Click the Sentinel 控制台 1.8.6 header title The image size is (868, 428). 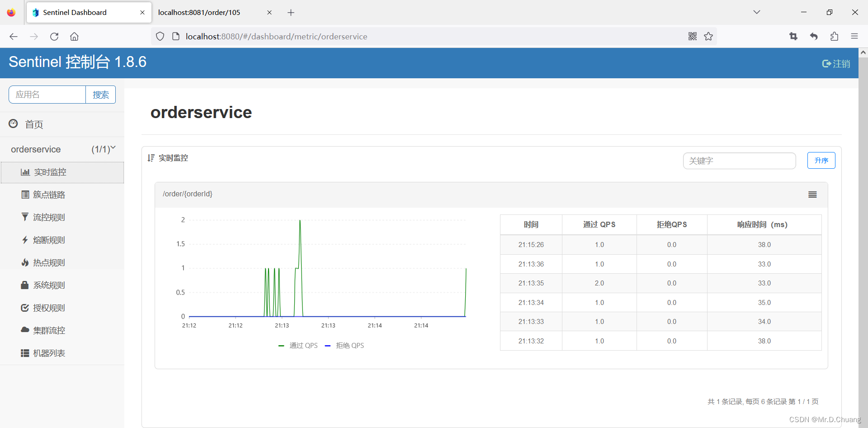(x=78, y=62)
